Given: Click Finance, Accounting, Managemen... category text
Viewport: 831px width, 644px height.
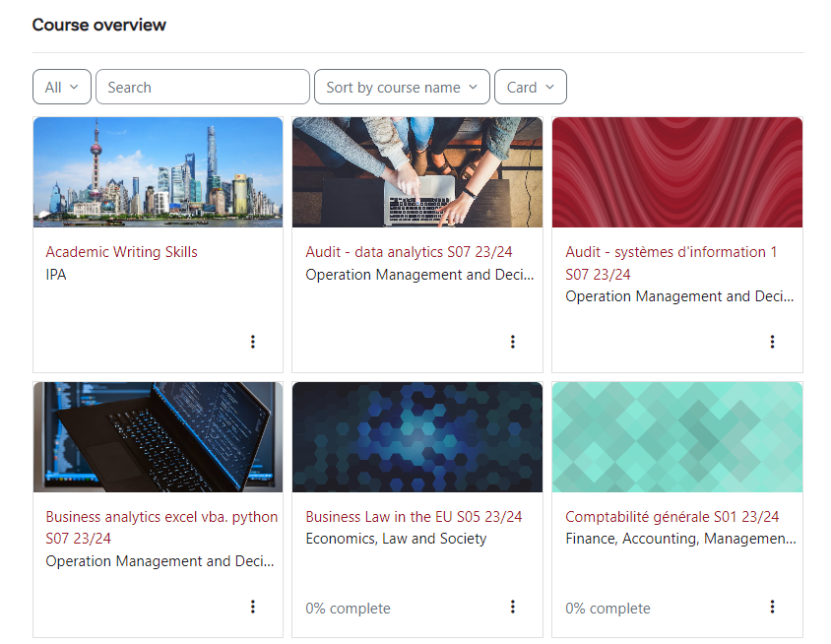Looking at the screenshot, I should click(x=680, y=539).
